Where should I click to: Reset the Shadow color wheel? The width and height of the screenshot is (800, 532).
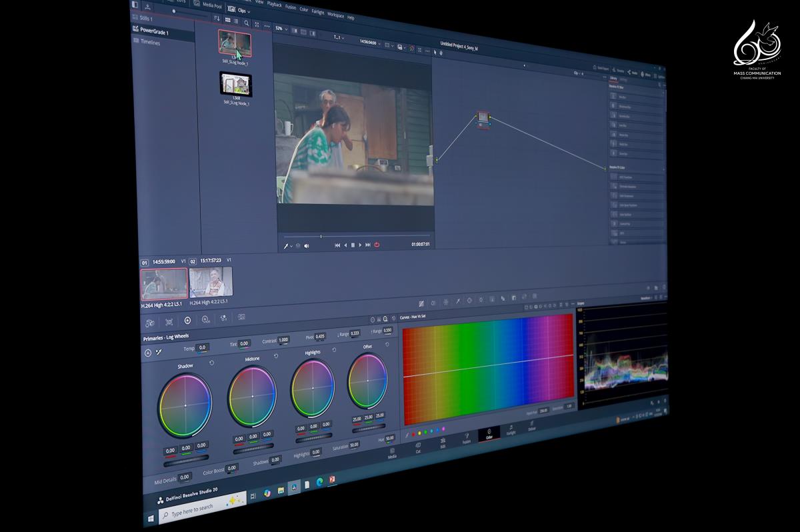[211, 363]
